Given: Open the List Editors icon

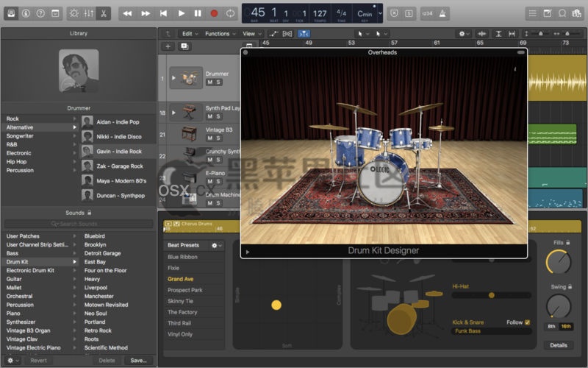Looking at the screenshot, I should tap(532, 13).
